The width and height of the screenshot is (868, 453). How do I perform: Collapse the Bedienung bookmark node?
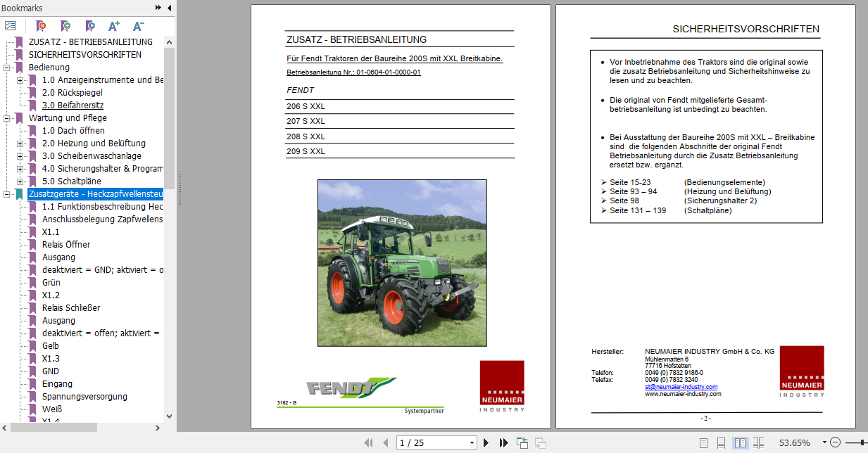[7, 68]
